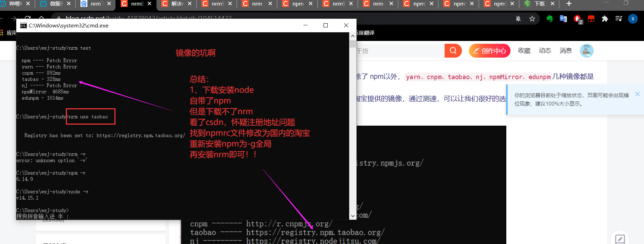Dismiss the browser zoom warning notice
Image resolution: width=644 pixels, height=244 pixels.
637,94
